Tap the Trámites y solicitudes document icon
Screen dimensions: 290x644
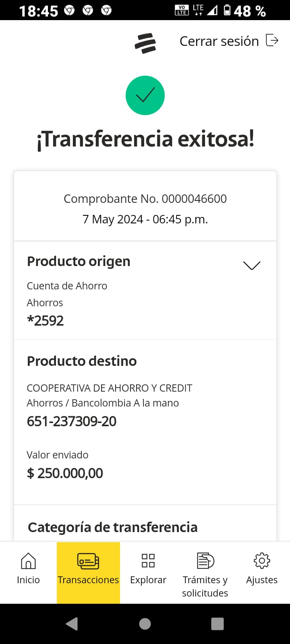pyautogui.click(x=205, y=561)
